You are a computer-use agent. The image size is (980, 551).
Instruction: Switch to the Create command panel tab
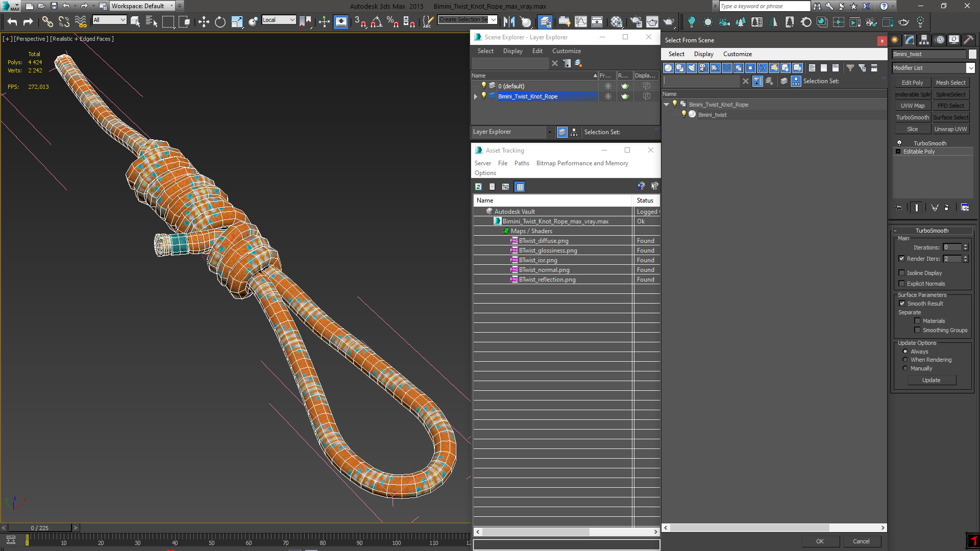(x=895, y=40)
